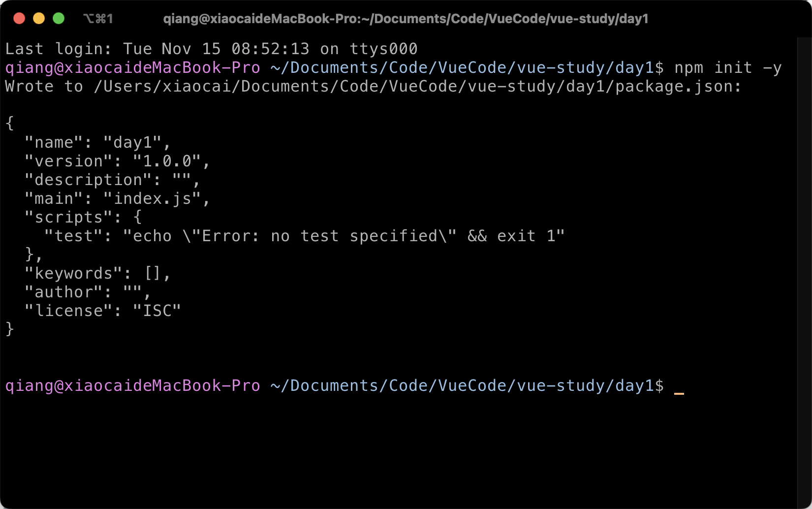The height and width of the screenshot is (509, 812).
Task: Click the "version": "1.0.0" line
Action: pyautogui.click(x=117, y=161)
